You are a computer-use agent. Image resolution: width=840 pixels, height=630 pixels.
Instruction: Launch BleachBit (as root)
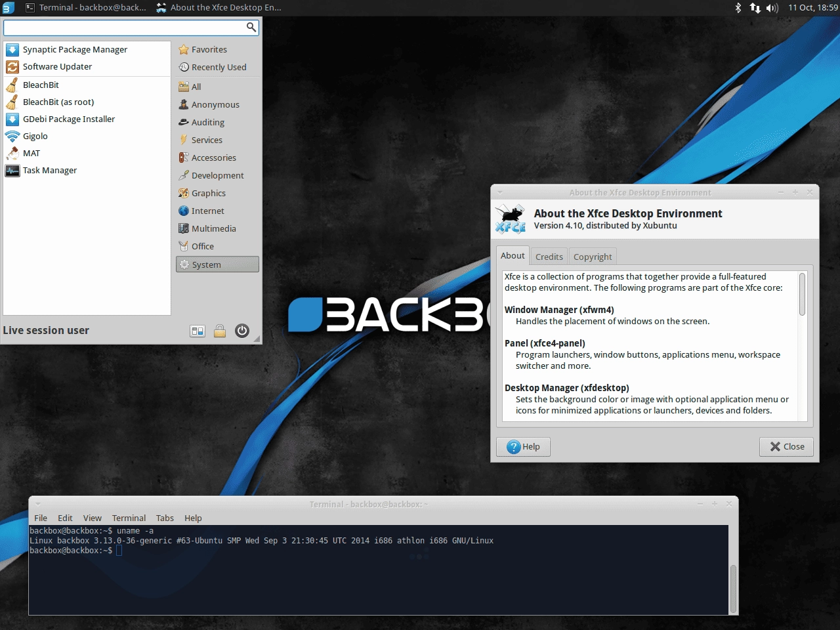pyautogui.click(x=87, y=102)
